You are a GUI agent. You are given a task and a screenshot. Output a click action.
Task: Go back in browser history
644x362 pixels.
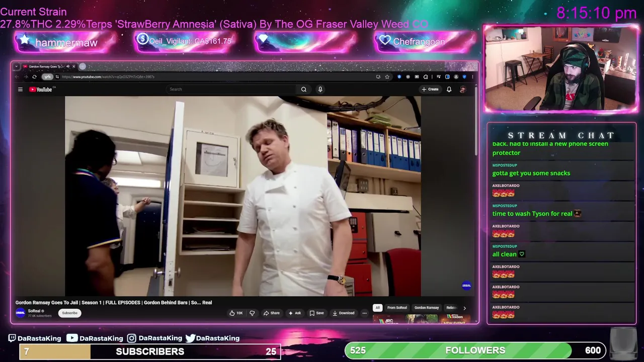pos(17,77)
